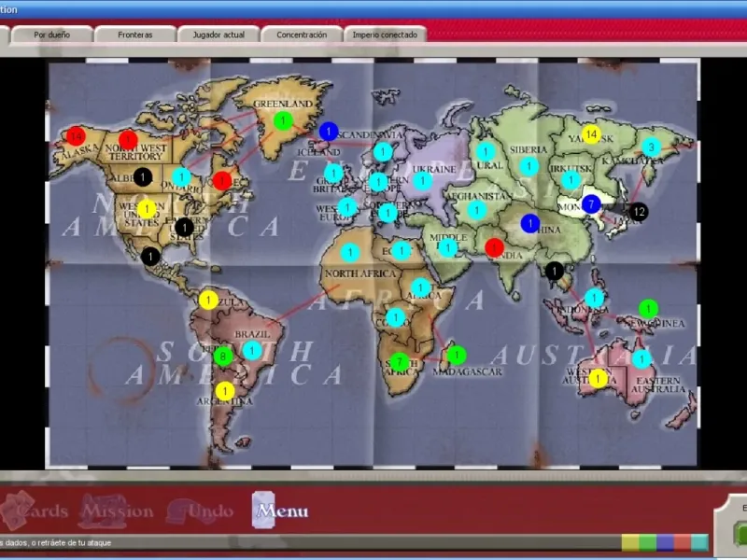The width and height of the screenshot is (747, 560).
Task: Select the black army on Siam
Action: (x=555, y=272)
